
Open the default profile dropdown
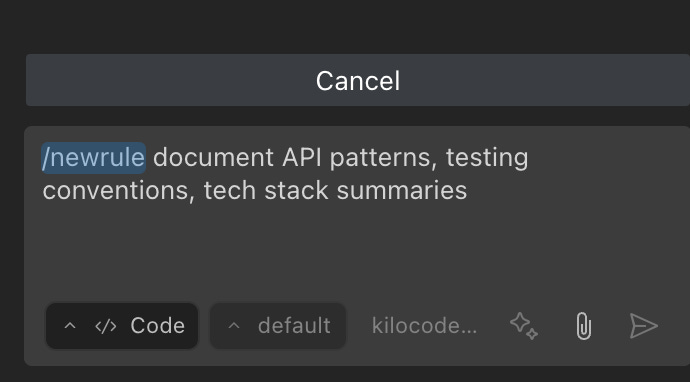pyautogui.click(x=278, y=326)
